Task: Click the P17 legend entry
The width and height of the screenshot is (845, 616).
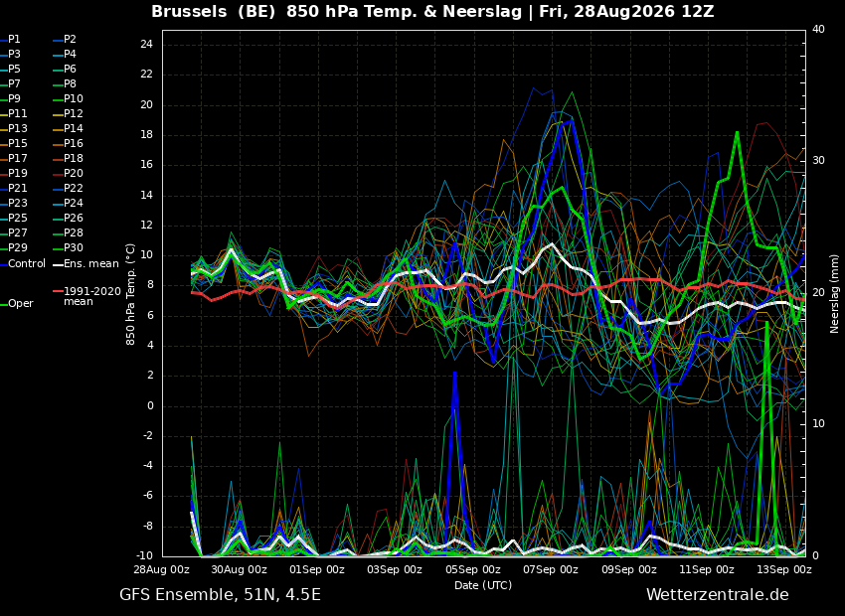Action: [14, 158]
